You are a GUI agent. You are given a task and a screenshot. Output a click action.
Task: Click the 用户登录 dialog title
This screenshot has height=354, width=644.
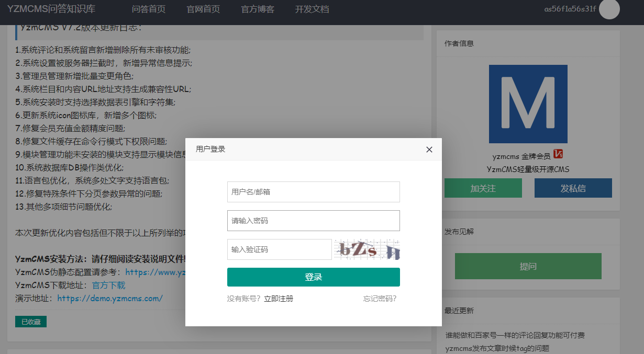(x=210, y=149)
